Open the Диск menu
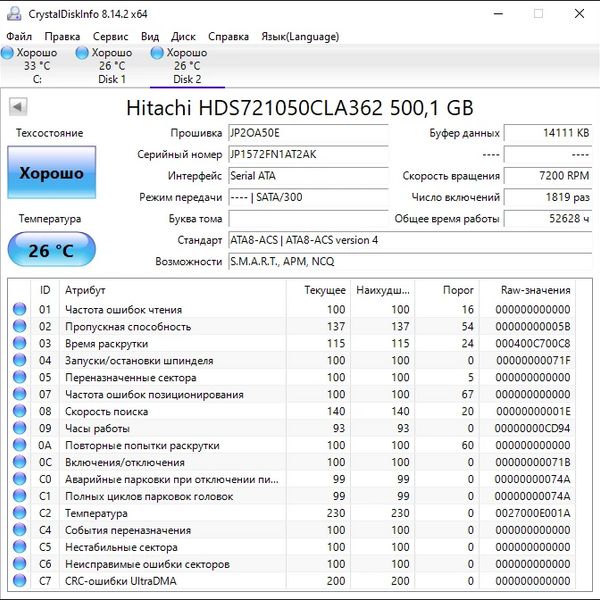Image resolution: width=600 pixels, height=600 pixels. click(x=183, y=36)
